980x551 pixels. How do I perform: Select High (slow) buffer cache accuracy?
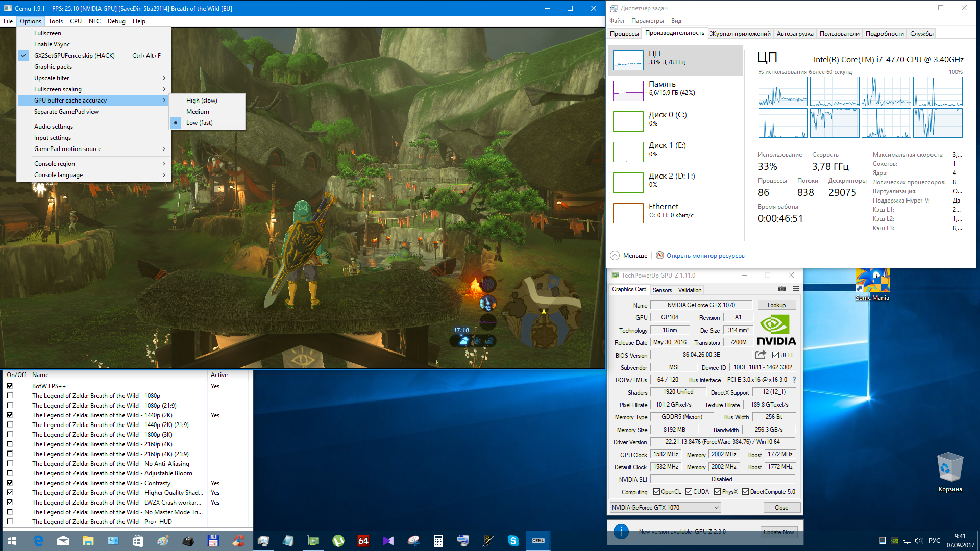pos(202,101)
